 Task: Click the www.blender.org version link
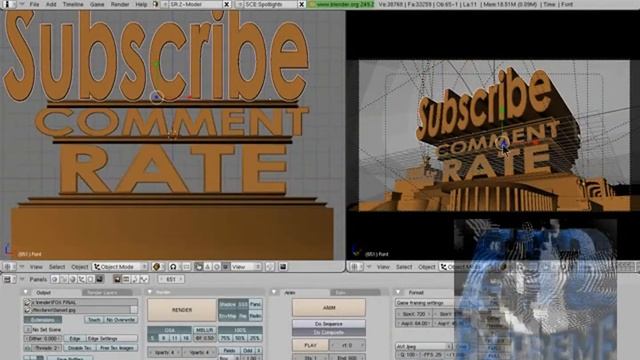point(341,4)
